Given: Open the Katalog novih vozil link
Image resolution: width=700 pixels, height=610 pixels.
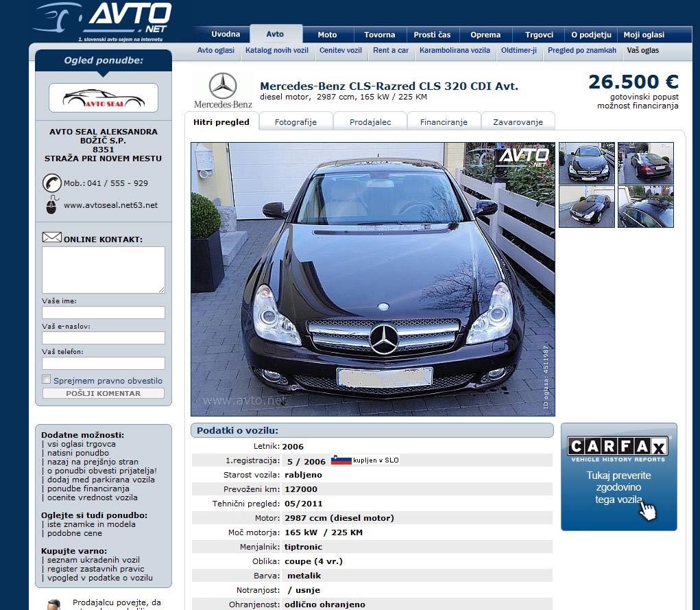Looking at the screenshot, I should [277, 51].
